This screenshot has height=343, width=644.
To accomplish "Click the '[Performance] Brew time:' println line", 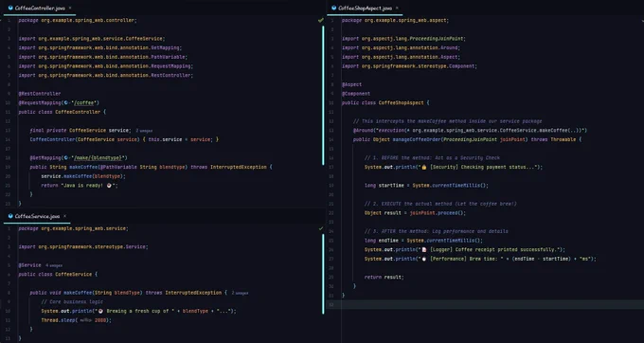I will [x=480, y=259].
